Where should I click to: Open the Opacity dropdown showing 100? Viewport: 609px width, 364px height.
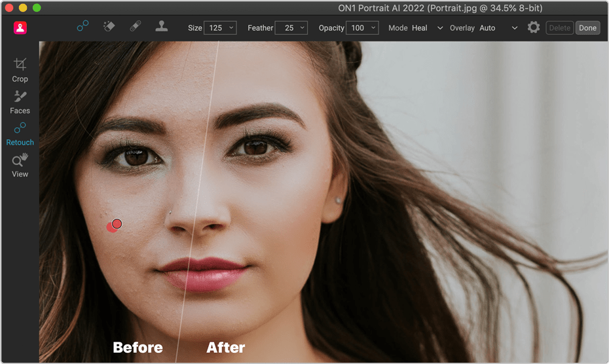click(364, 28)
